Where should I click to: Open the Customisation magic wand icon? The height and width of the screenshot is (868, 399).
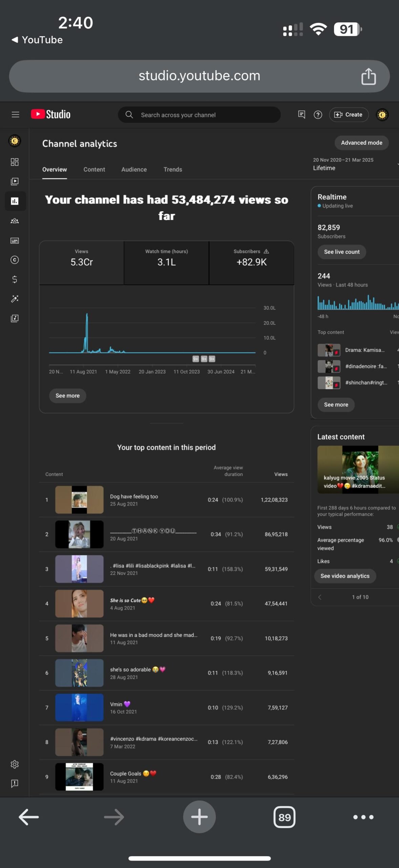(15, 299)
